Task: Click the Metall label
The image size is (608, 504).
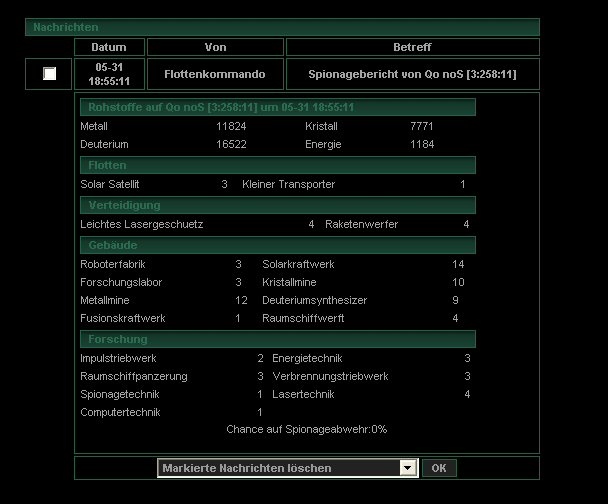Action: click(x=94, y=126)
